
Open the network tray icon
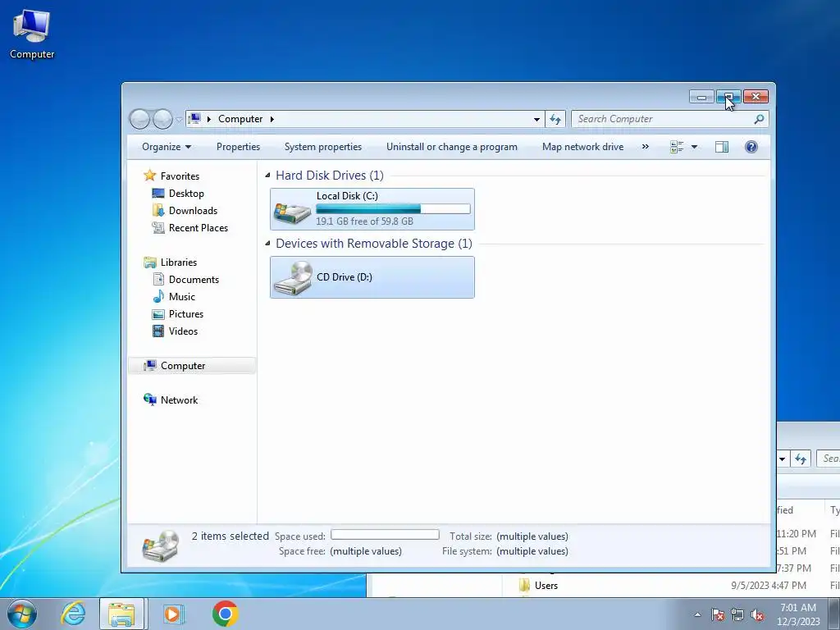(x=737, y=614)
